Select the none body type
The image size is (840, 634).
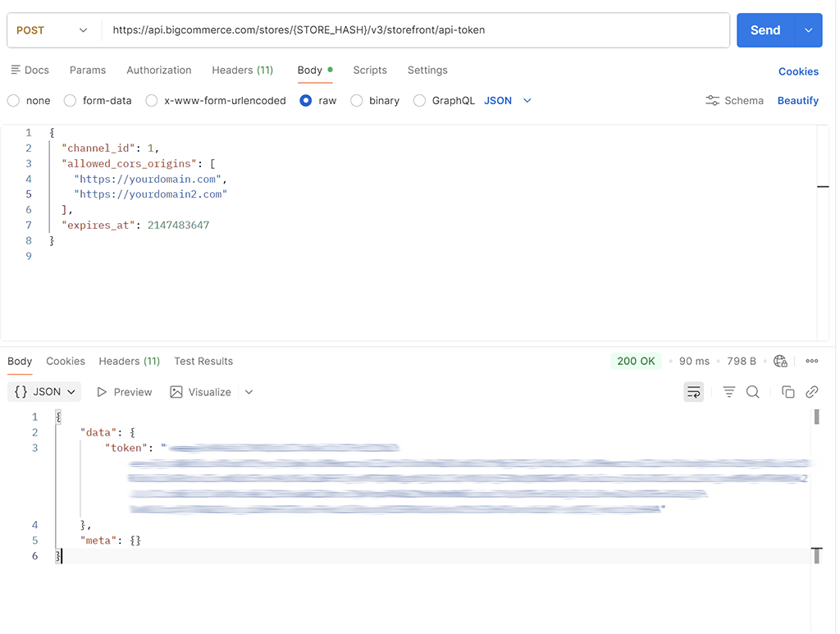[14, 101]
